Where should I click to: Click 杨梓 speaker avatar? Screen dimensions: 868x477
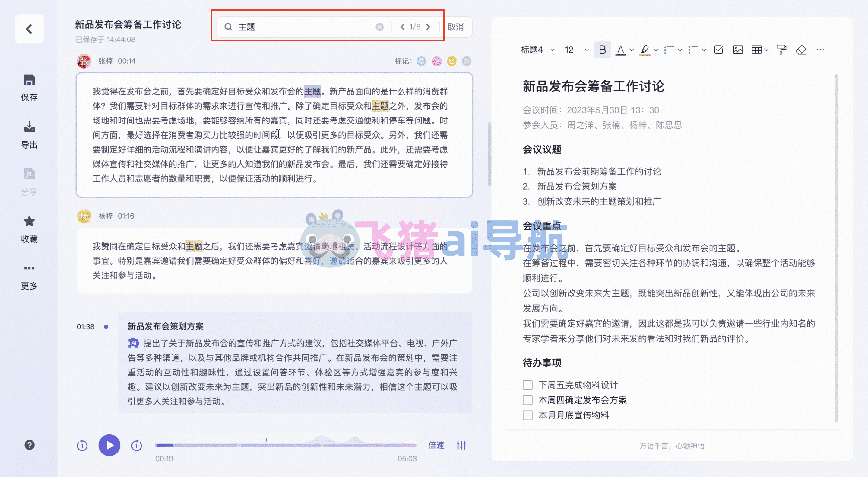pos(84,216)
